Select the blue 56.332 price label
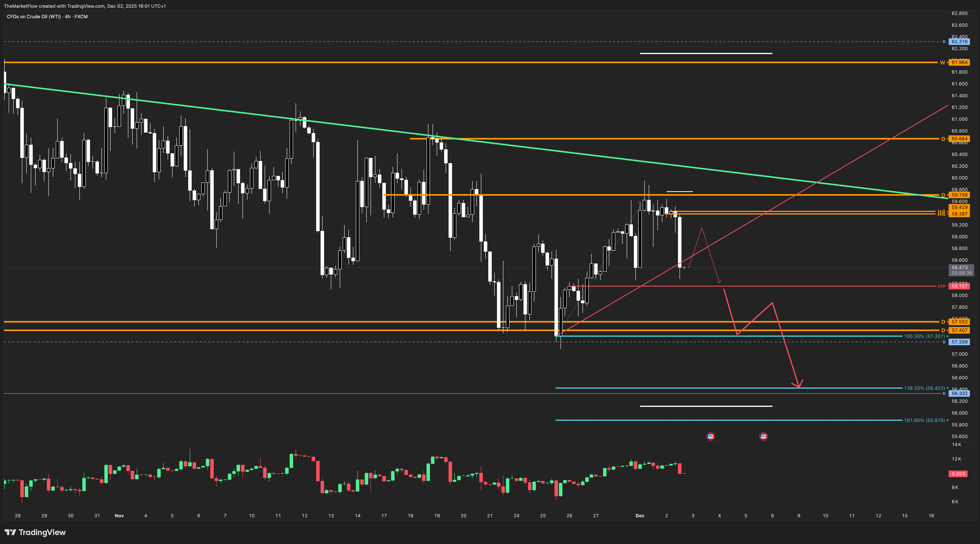The image size is (980, 544). (959, 393)
